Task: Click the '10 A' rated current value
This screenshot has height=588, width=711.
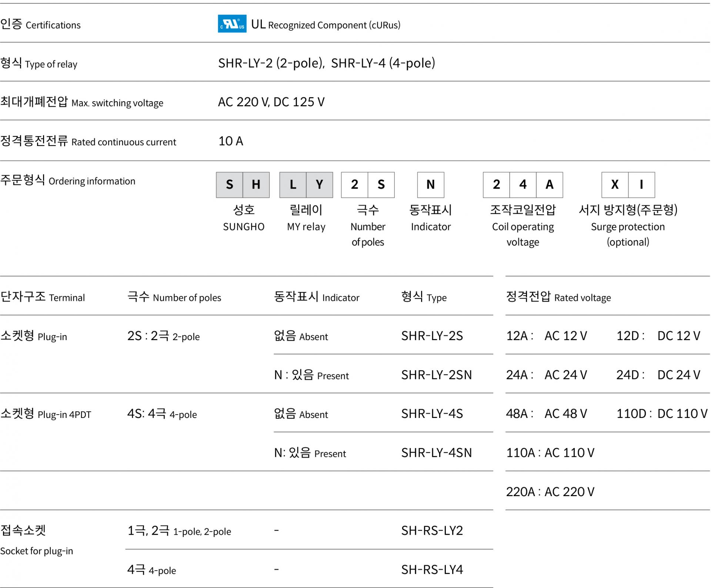Action: (x=231, y=141)
